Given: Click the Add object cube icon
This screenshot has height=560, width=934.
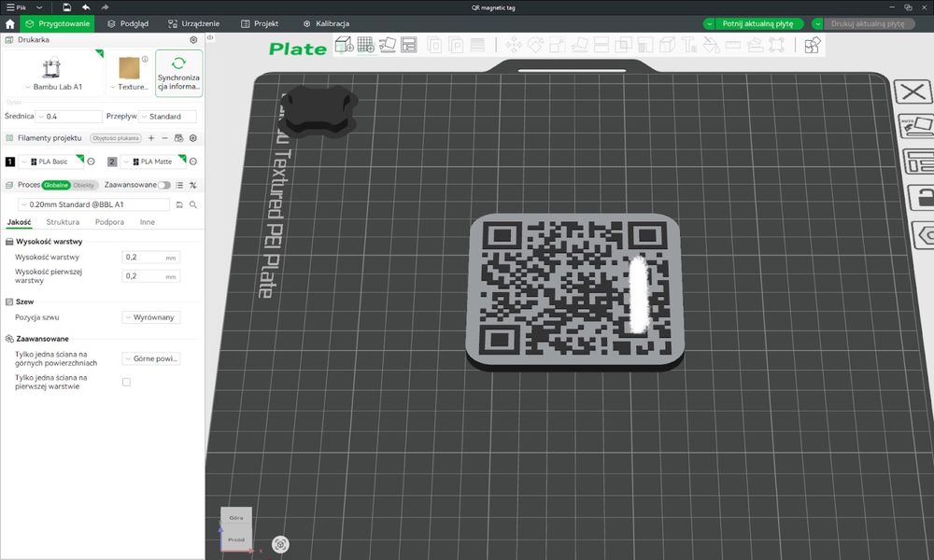Looking at the screenshot, I should [x=344, y=45].
